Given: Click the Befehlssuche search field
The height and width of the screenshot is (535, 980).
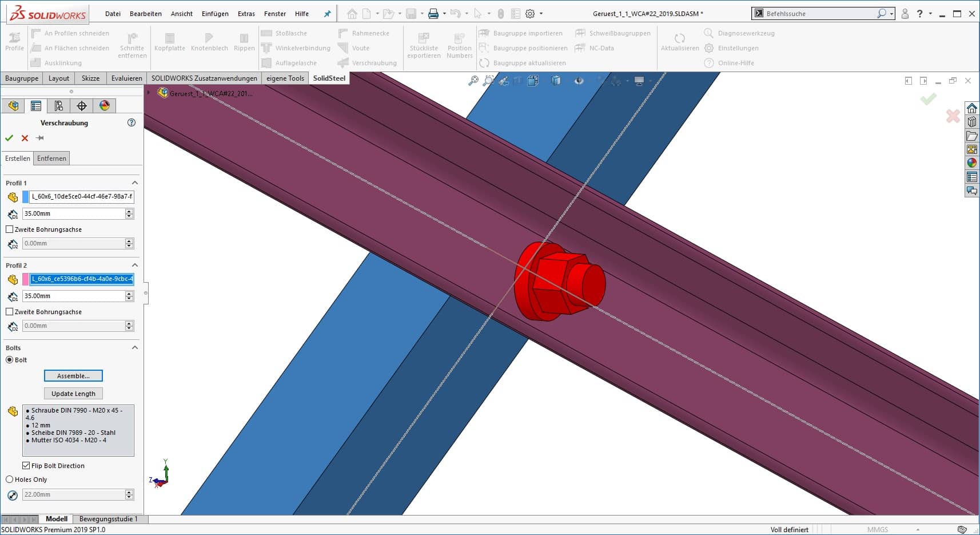Looking at the screenshot, I should [x=820, y=14].
